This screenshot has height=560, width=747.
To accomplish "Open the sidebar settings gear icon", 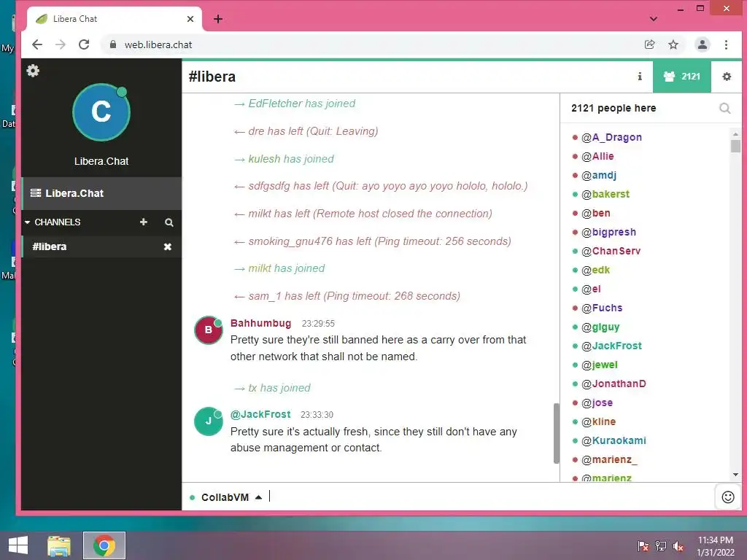I will [33, 71].
